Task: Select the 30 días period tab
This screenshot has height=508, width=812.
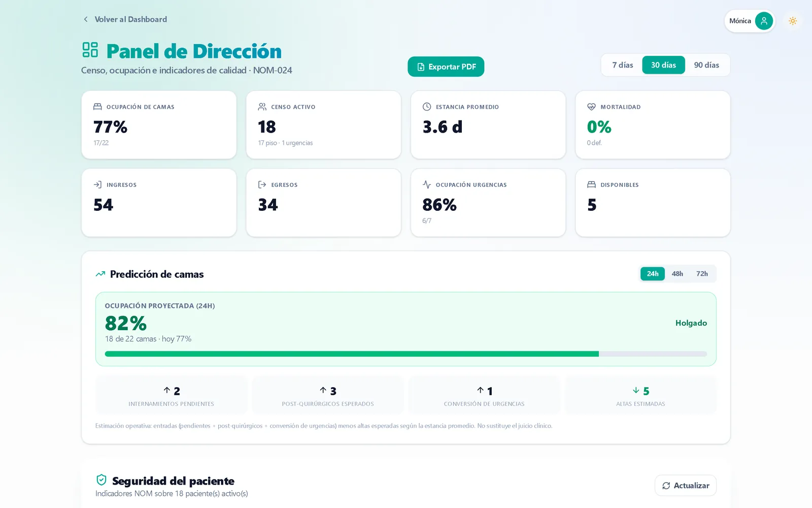Action: pyautogui.click(x=663, y=65)
